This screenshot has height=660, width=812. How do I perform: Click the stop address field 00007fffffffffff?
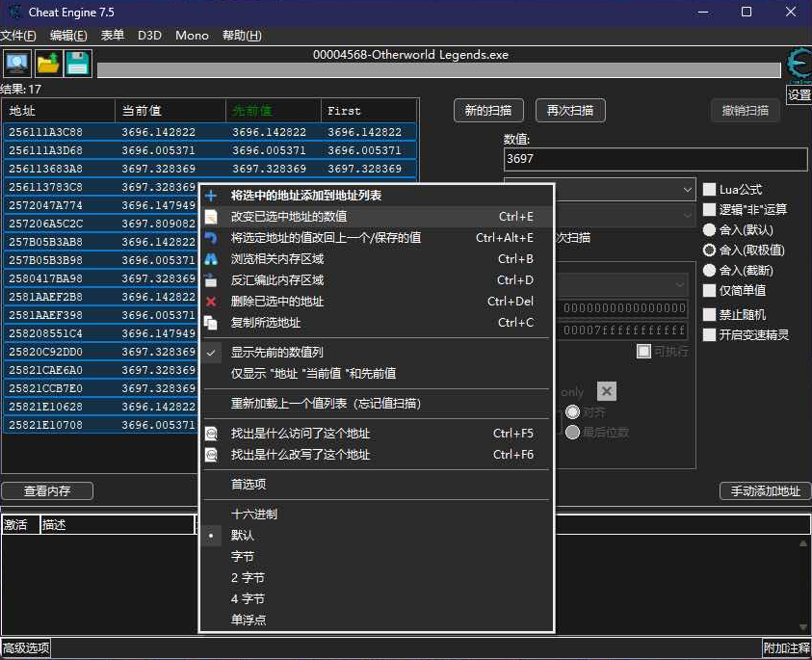tap(624, 330)
